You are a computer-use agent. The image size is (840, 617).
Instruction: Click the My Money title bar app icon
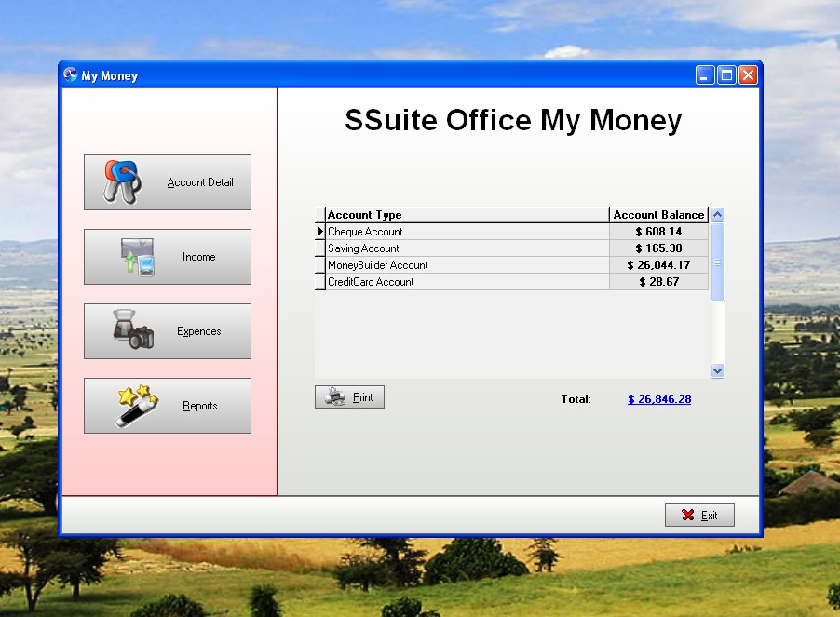click(70, 74)
